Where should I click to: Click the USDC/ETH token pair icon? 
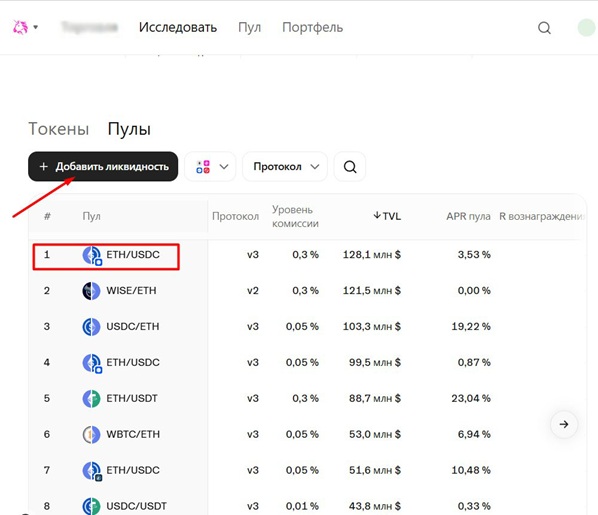pyautogui.click(x=91, y=327)
